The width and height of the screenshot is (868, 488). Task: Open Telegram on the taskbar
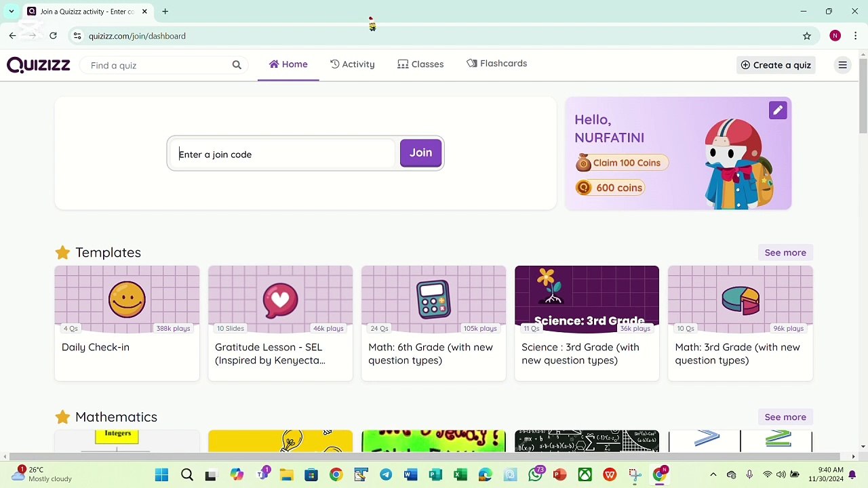[386, 475]
